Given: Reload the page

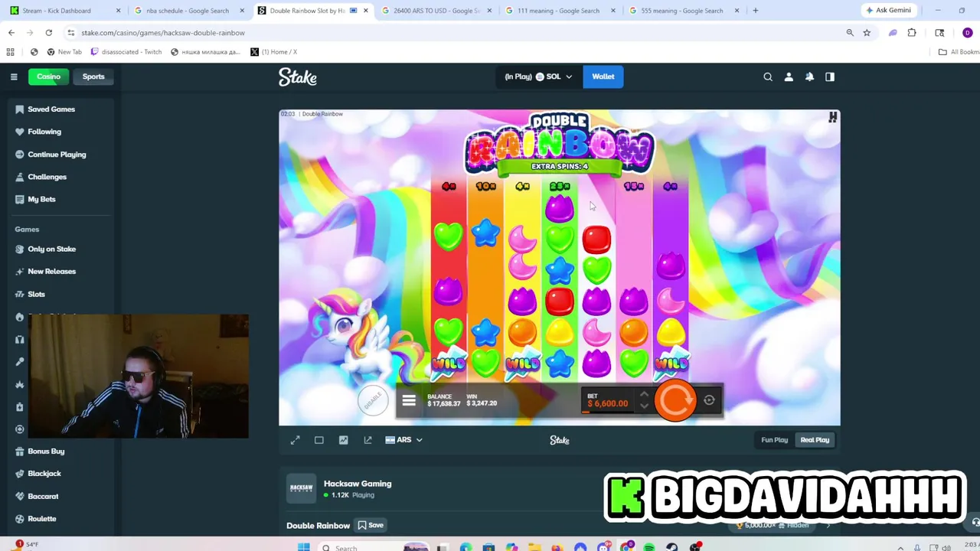Looking at the screenshot, I should click(48, 33).
